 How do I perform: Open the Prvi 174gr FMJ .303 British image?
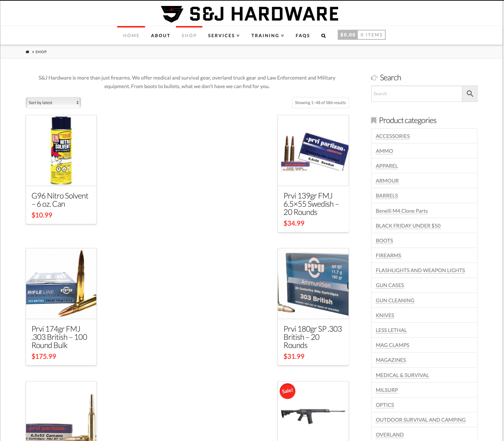tap(61, 284)
